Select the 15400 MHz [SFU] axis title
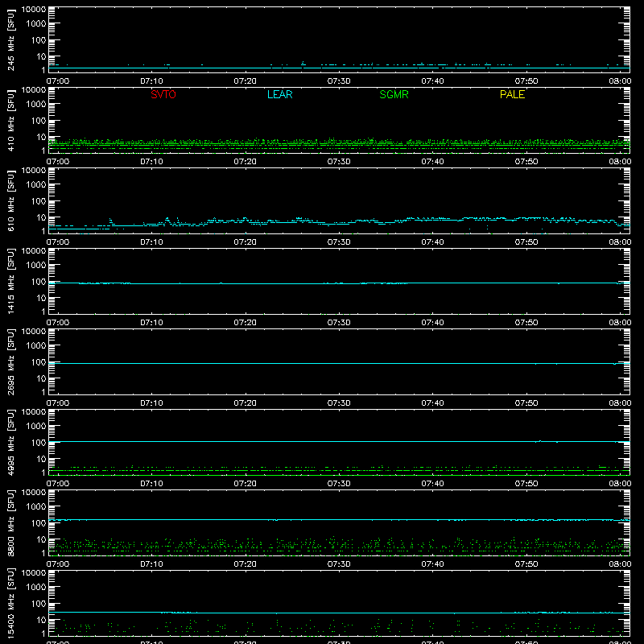The height and width of the screenshot is (644, 644). coord(10,604)
